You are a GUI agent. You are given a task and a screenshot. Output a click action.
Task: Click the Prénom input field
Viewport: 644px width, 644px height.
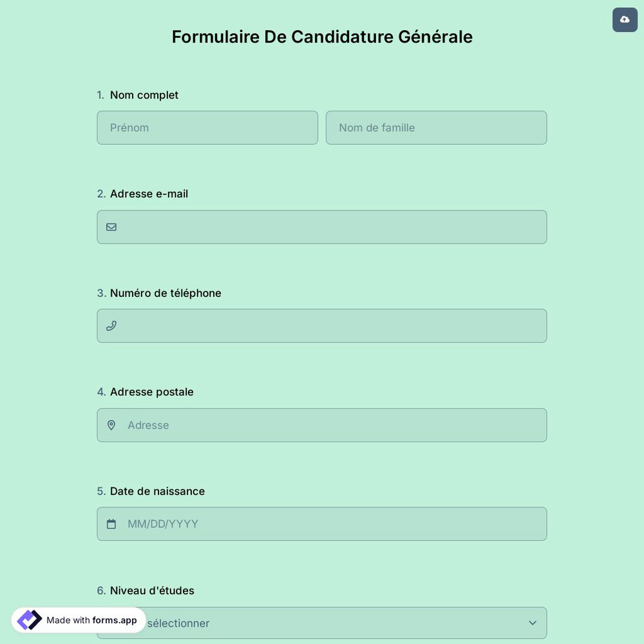207,128
